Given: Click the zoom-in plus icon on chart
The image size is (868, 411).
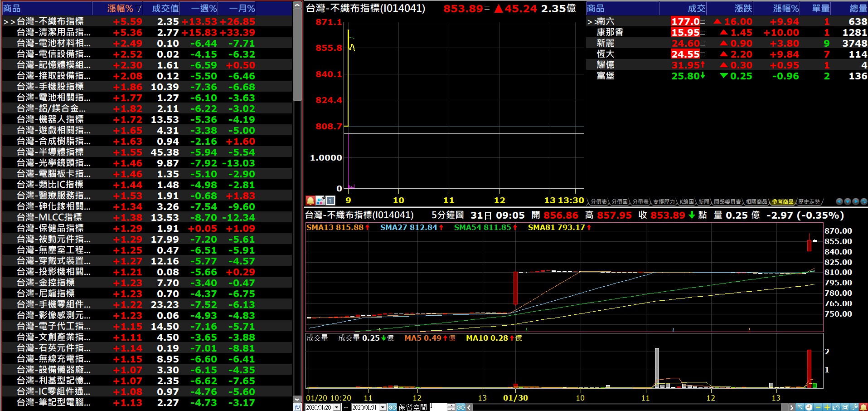Looking at the screenshot, I should [827, 407].
